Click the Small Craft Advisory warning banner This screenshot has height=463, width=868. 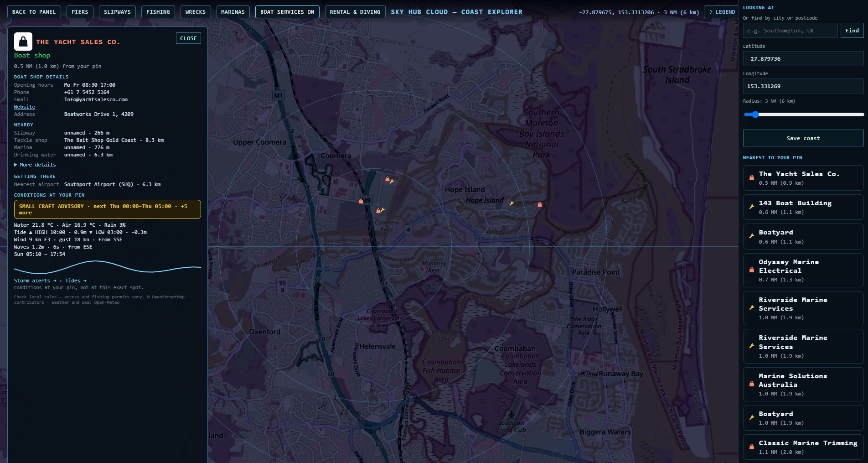tap(108, 209)
